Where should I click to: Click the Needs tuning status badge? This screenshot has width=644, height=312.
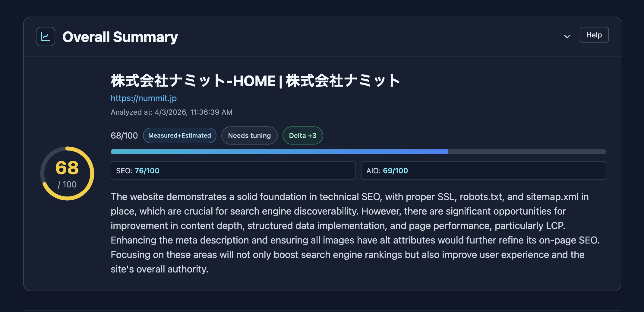(x=249, y=135)
